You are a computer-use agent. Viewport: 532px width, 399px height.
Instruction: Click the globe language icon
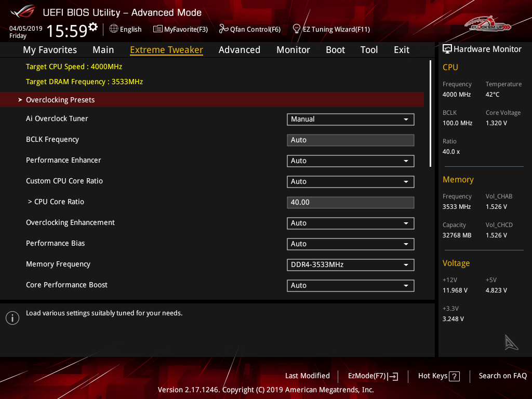coord(114,29)
